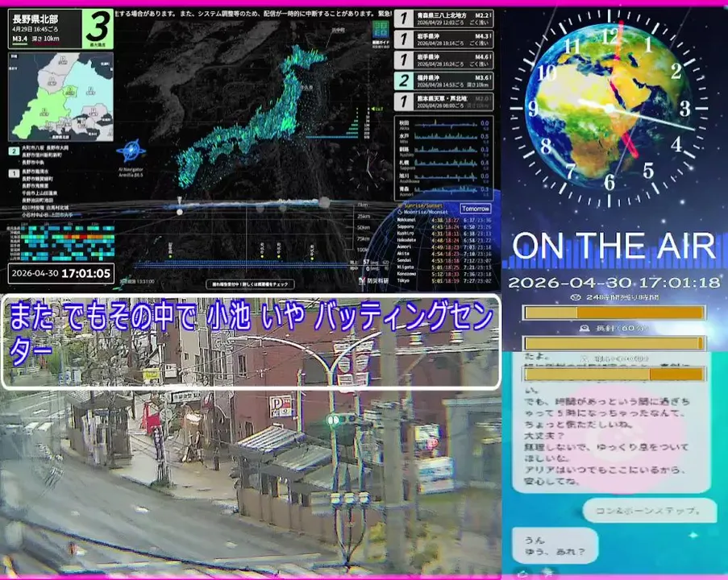This screenshot has height=580, width=728.
Task: Click the Niigata sunrise row
Action: pos(444,267)
